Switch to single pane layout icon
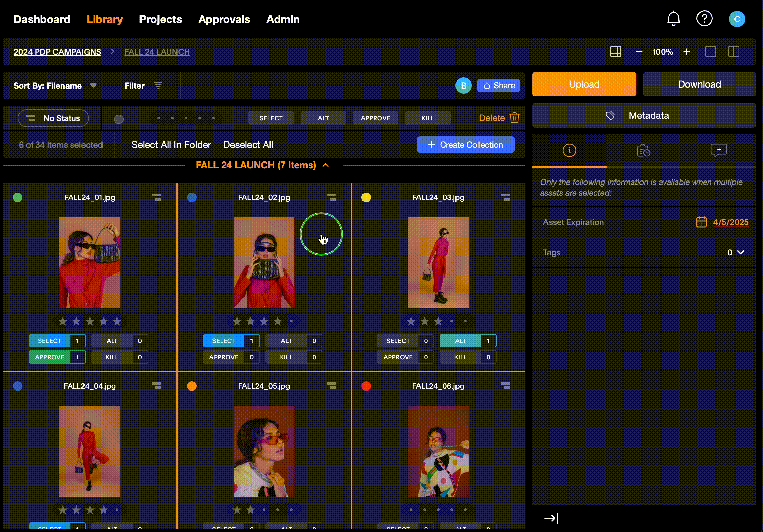 pyautogui.click(x=710, y=52)
